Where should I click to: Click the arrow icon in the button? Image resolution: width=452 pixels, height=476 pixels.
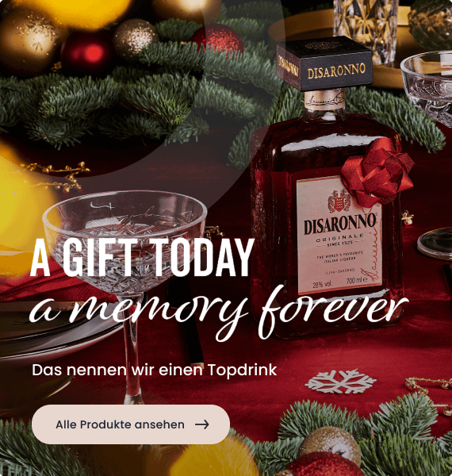[201, 424]
